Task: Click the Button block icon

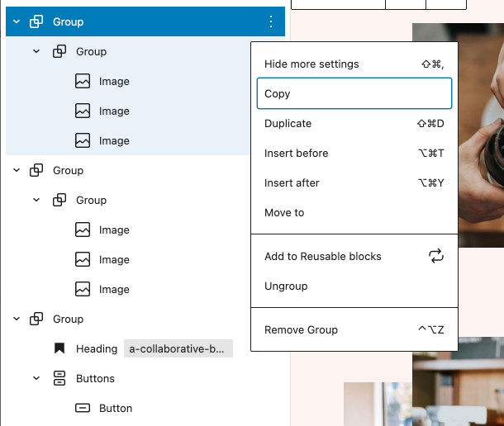Action: (83, 408)
